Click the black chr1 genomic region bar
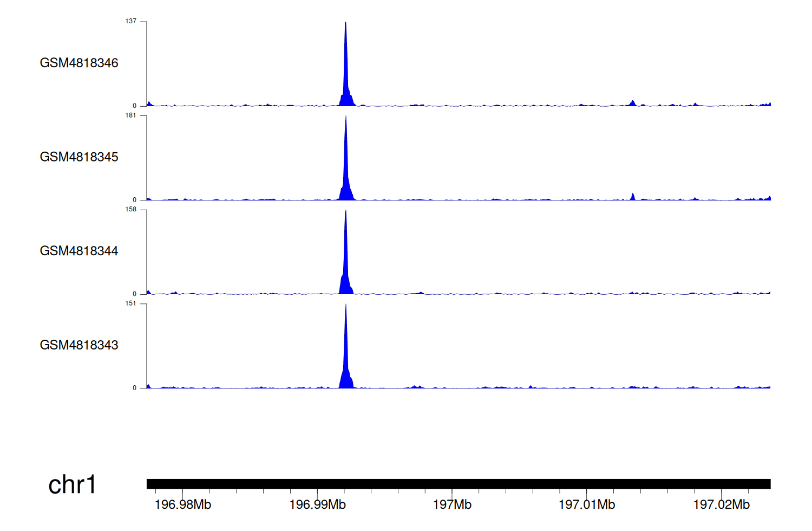 click(458, 484)
